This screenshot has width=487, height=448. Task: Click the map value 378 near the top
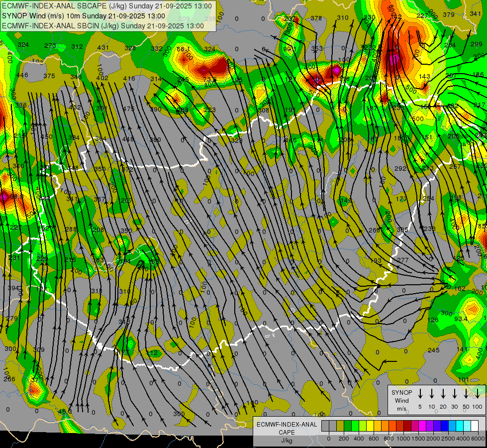click(316, 18)
